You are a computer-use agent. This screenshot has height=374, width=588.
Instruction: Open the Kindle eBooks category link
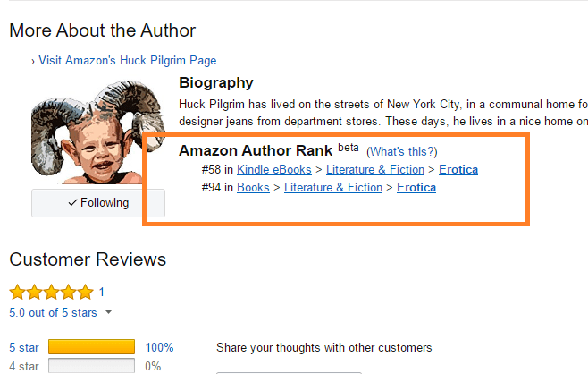(x=274, y=169)
